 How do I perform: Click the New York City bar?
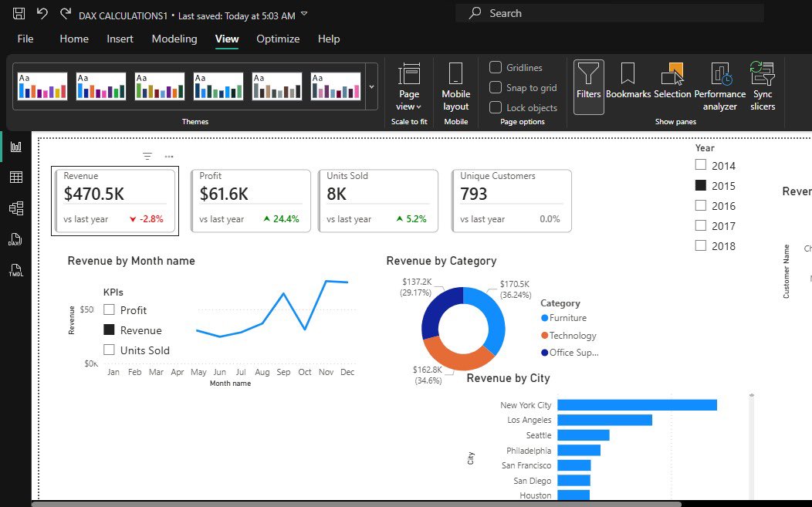[637, 404]
